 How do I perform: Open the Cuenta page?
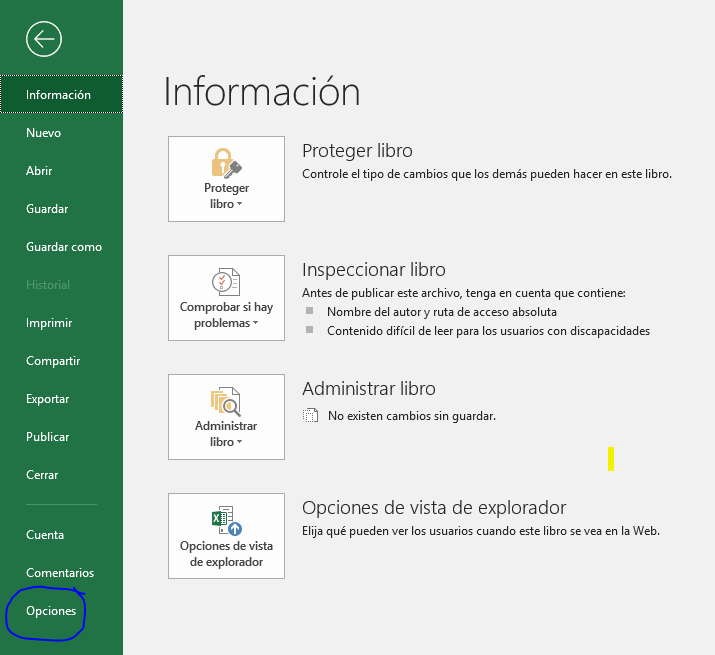(62, 535)
